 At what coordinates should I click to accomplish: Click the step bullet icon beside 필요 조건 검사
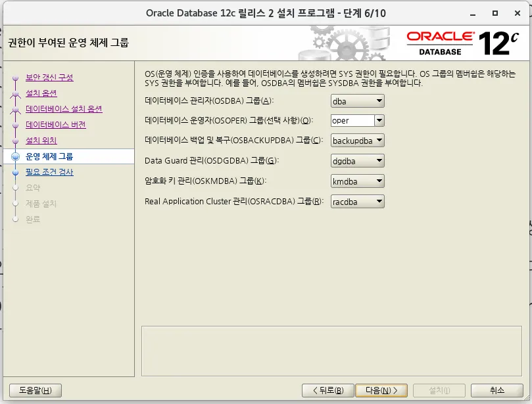click(x=15, y=172)
